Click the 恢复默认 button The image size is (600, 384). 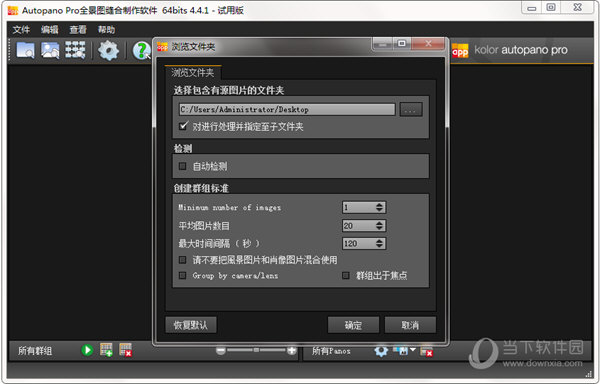pyautogui.click(x=191, y=325)
